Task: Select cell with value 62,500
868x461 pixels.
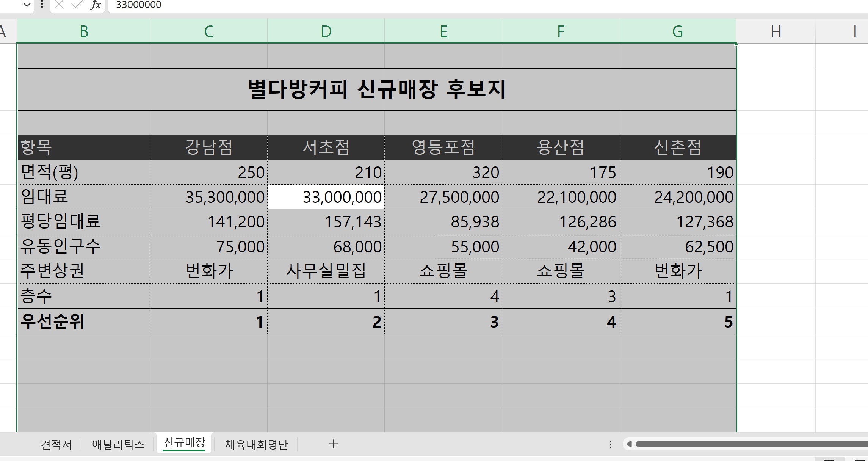Action: [x=678, y=246]
